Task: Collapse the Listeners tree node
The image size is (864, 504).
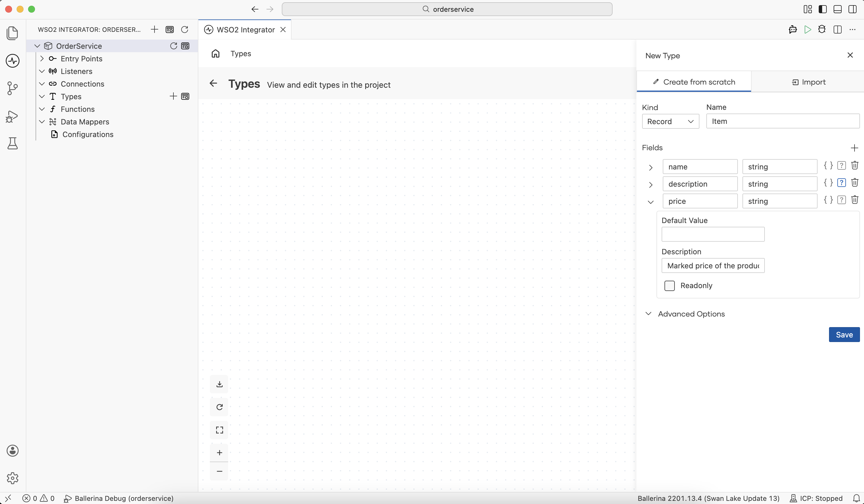Action: tap(42, 71)
